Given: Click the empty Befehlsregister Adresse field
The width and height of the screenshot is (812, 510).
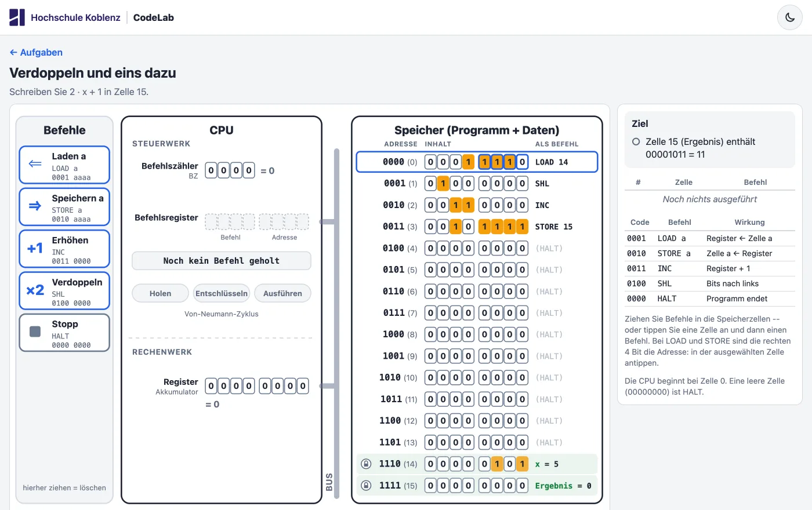Looking at the screenshot, I should [x=284, y=221].
